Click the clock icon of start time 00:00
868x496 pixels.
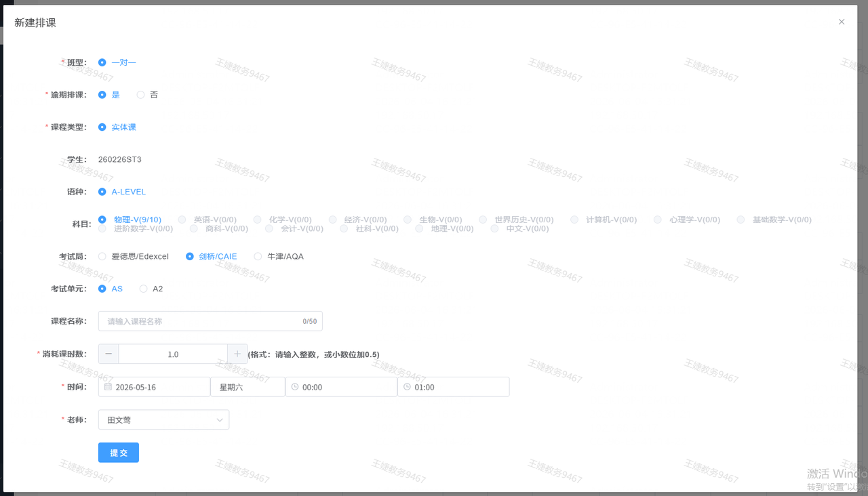294,387
